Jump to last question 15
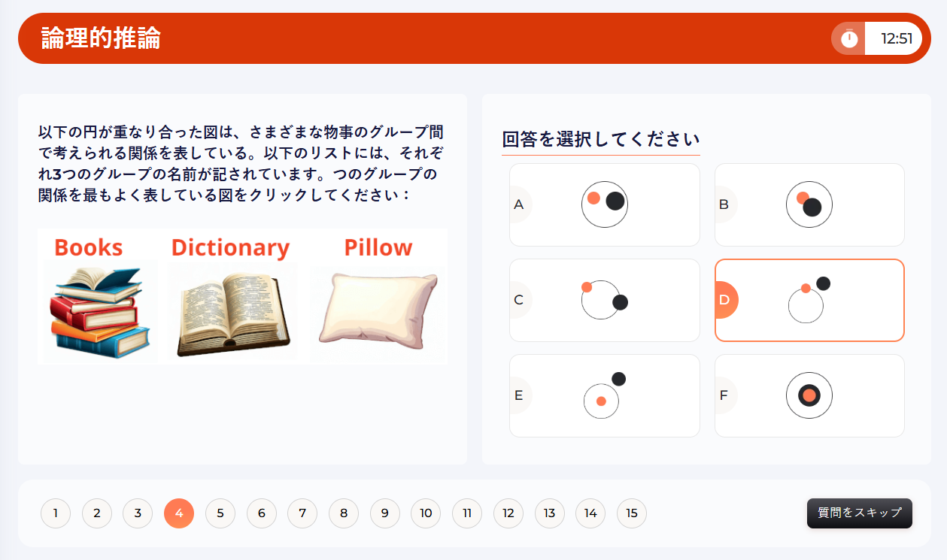The width and height of the screenshot is (947, 560). coord(632,513)
